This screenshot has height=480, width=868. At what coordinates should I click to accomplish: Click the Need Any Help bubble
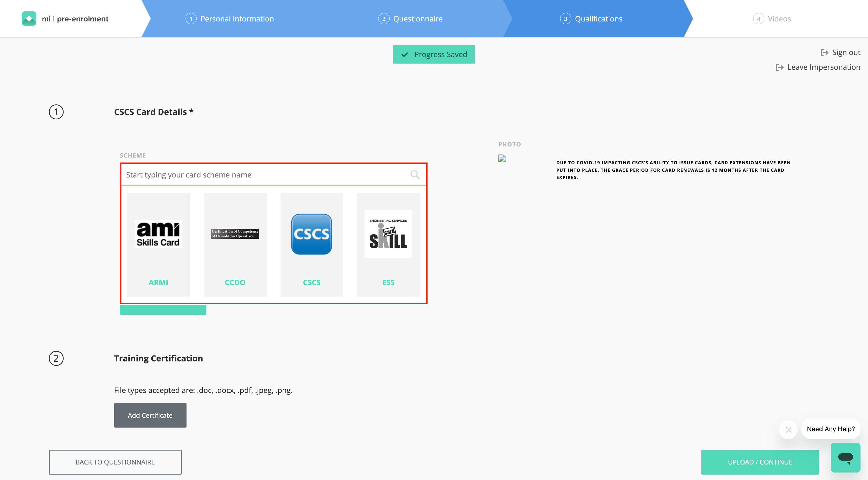click(x=830, y=429)
